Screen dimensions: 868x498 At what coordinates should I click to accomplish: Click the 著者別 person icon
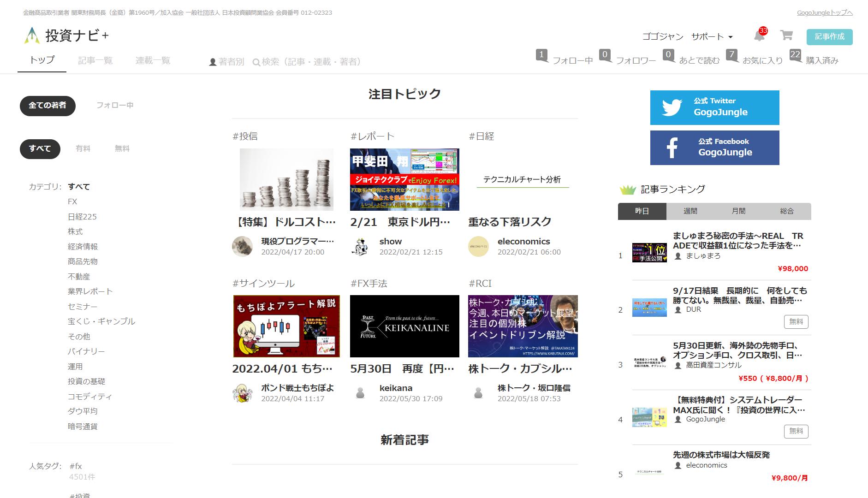click(x=213, y=62)
